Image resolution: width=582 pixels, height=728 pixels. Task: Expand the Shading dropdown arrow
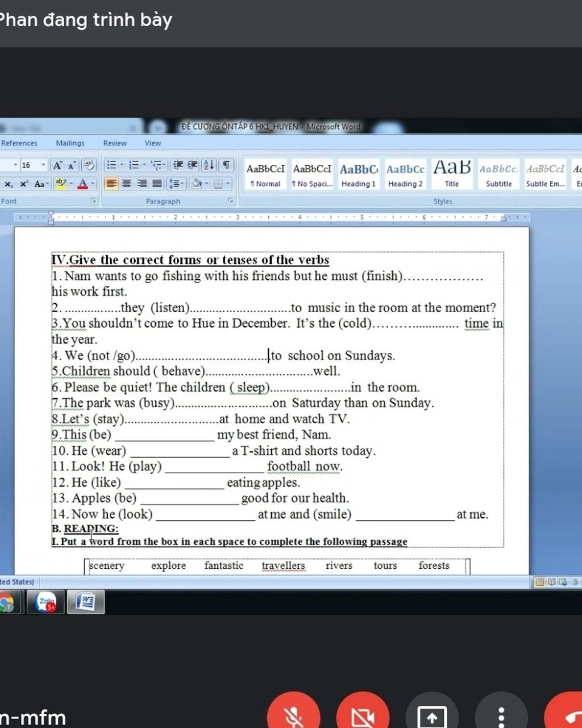[x=207, y=184]
